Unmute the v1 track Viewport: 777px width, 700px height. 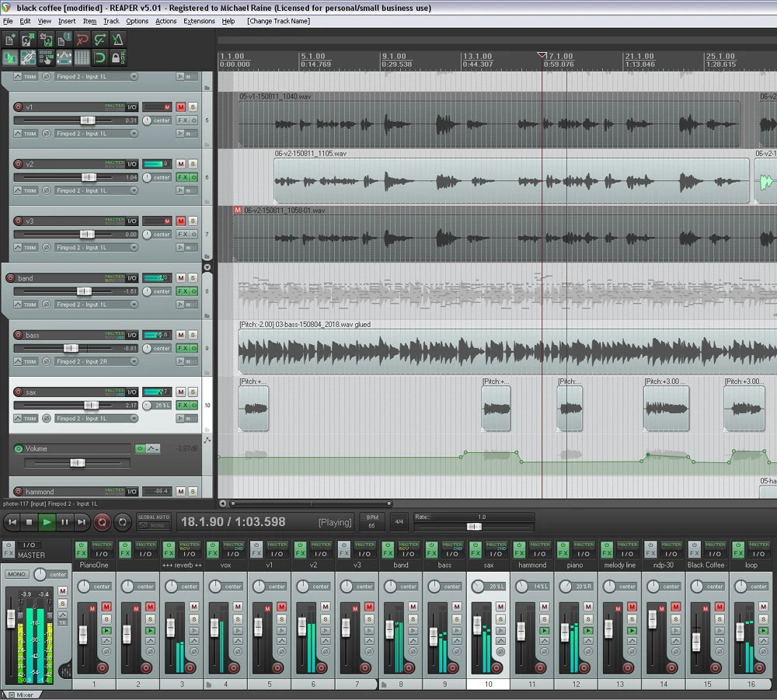coord(180,107)
